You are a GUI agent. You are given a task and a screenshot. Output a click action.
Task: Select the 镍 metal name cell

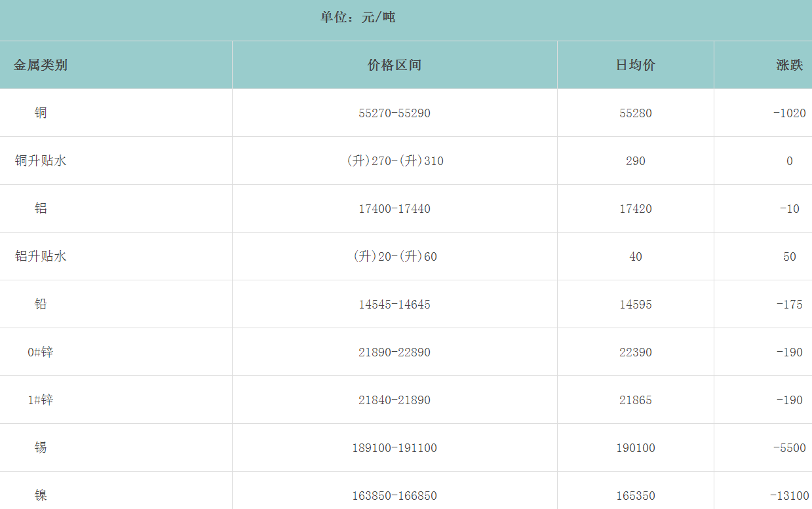pos(41,495)
